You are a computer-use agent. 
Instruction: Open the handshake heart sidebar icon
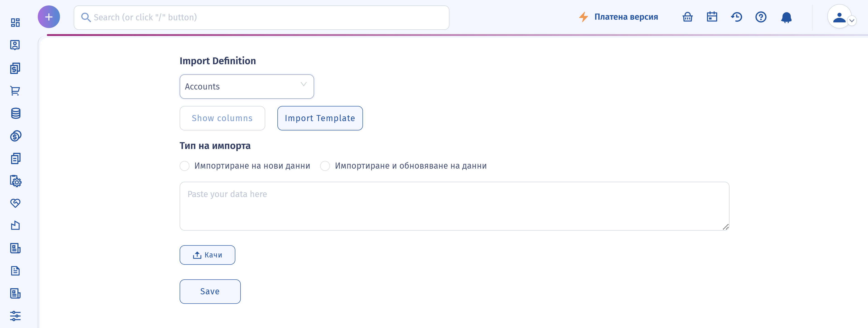click(x=15, y=203)
